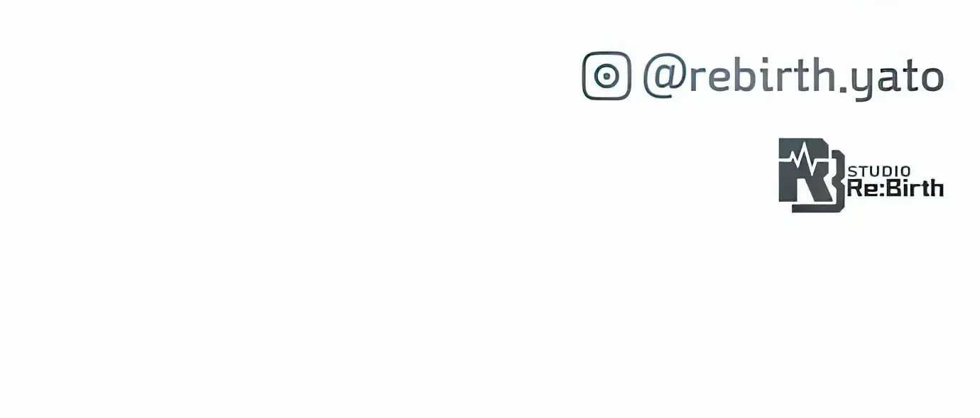This screenshot has height=418, width=980.
Task: Click the lens circle inside the Instagram icon
Action: 606,75
